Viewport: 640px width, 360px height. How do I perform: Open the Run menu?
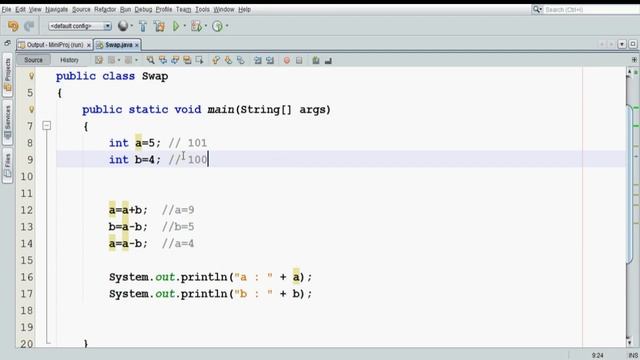pos(125,9)
